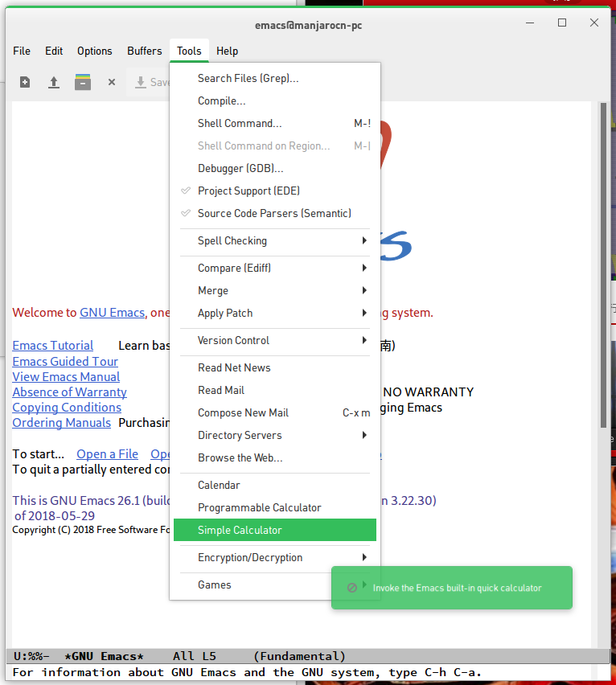Click (Fundamental) mode indicator in mode line
The height and width of the screenshot is (685, 616).
click(300, 656)
